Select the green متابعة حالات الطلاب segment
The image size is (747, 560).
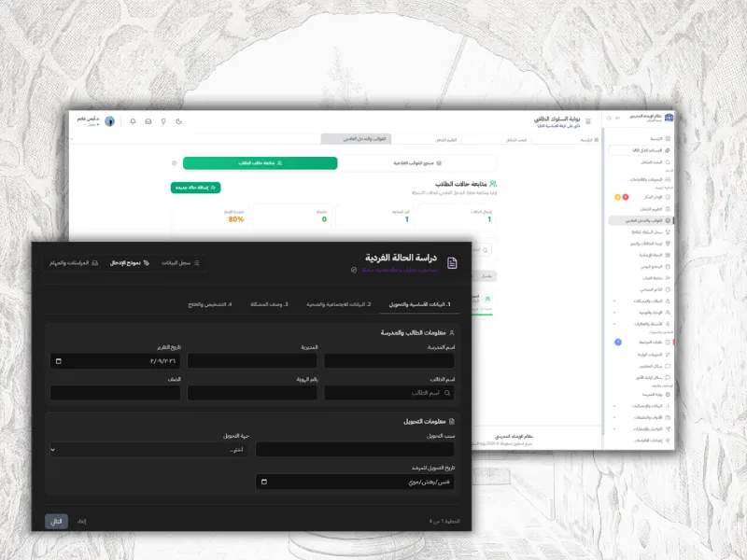[x=261, y=162]
